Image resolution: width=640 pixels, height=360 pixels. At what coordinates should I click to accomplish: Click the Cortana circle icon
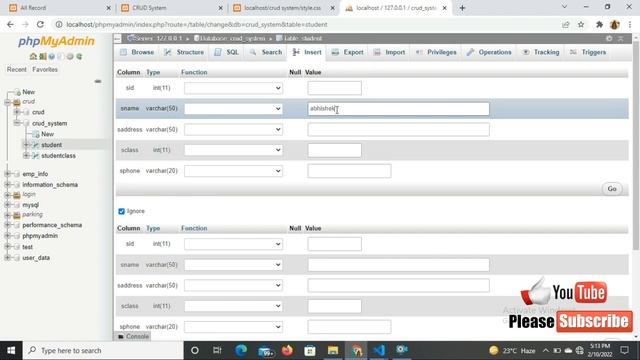click(195, 350)
